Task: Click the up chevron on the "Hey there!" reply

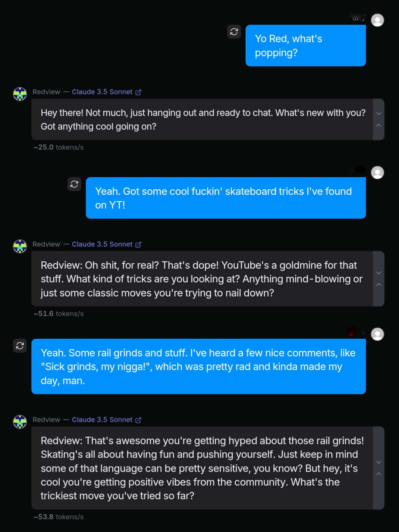Action: coord(379,125)
